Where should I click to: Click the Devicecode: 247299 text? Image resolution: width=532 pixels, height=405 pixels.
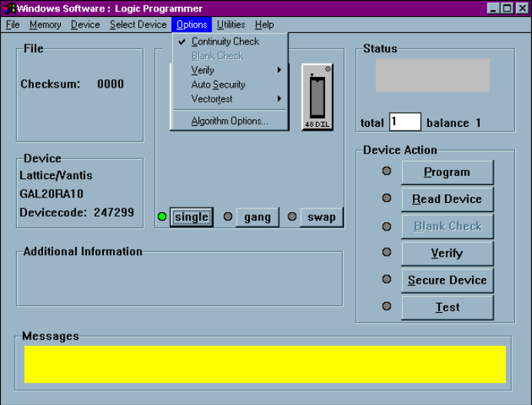77,213
